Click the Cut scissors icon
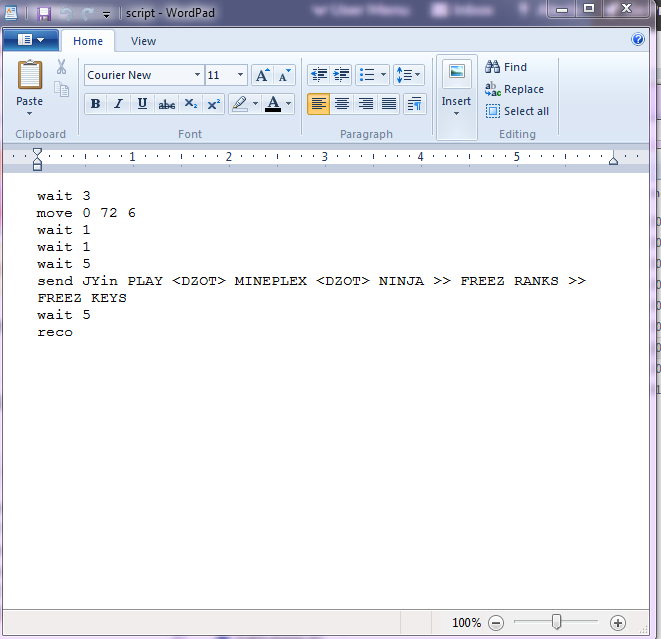The height and width of the screenshot is (639, 661). (x=62, y=67)
